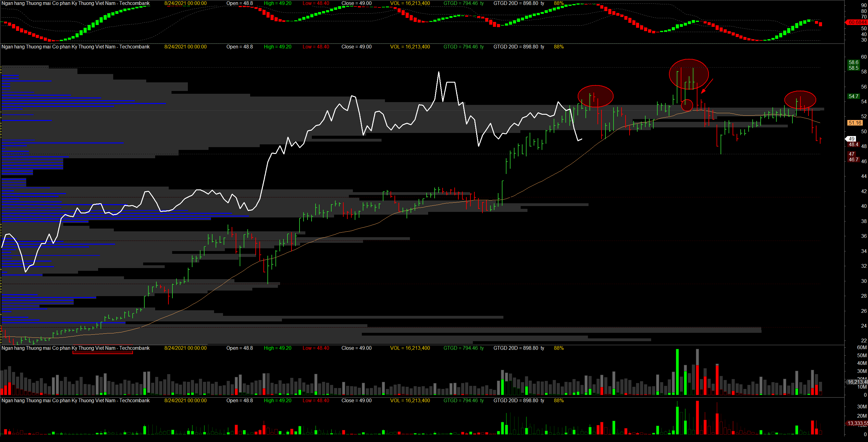
Task: Click the red-underlined Techcombank title in volume pane
Action: point(76,348)
